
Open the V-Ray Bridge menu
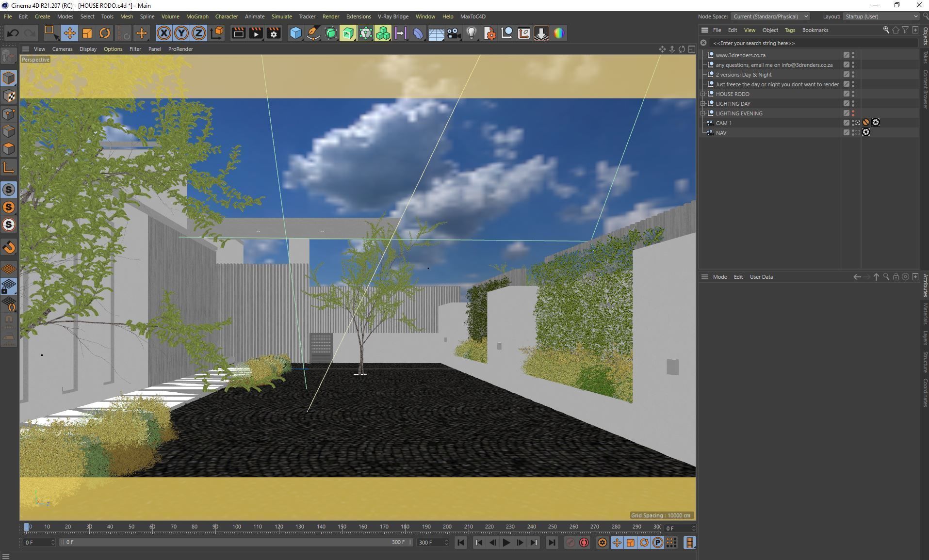(393, 16)
